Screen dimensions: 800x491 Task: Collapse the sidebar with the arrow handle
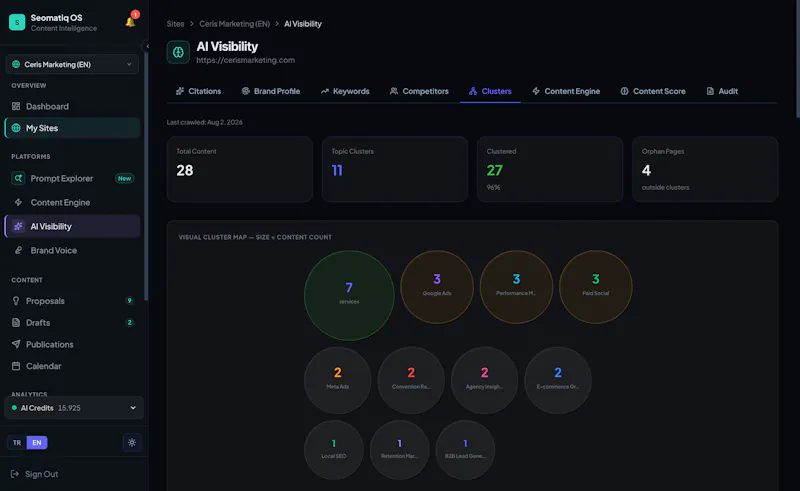coord(147,46)
